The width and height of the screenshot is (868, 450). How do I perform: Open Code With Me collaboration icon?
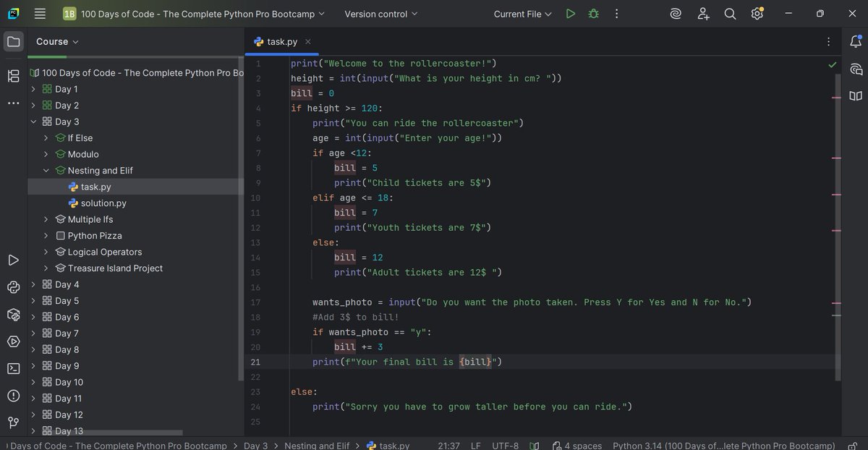703,14
